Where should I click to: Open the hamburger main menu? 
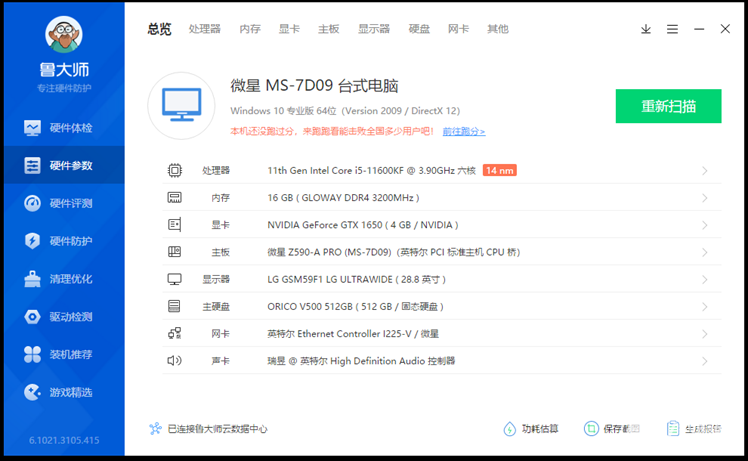click(672, 29)
